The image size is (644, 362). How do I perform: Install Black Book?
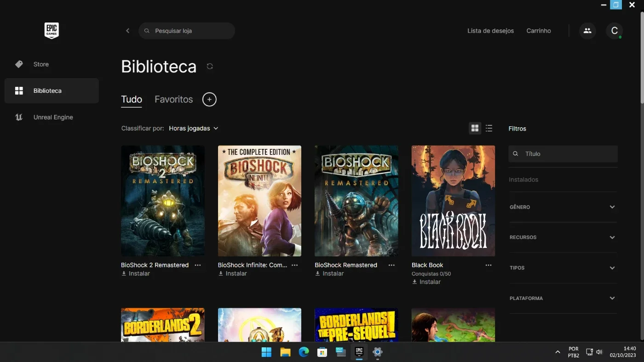[x=426, y=282]
